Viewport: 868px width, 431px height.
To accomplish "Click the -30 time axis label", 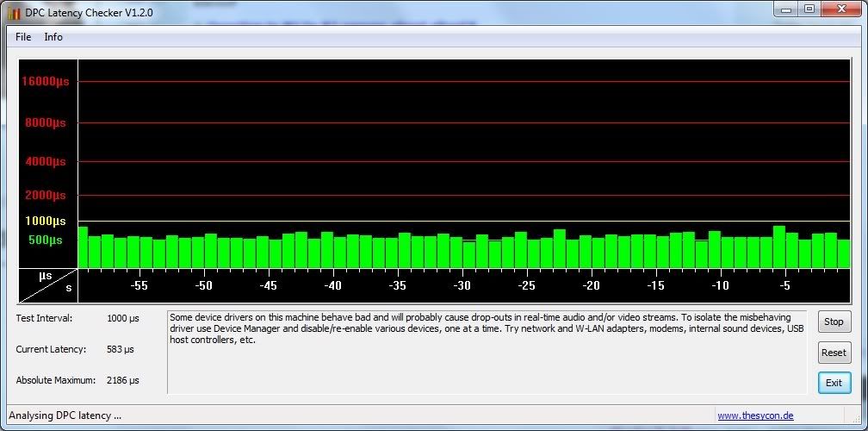I will tap(462, 286).
